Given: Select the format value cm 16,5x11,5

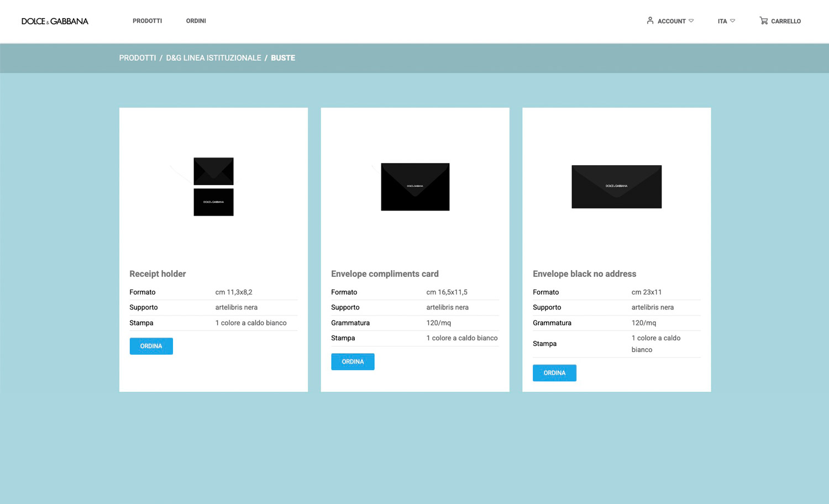Looking at the screenshot, I should pyautogui.click(x=447, y=292).
